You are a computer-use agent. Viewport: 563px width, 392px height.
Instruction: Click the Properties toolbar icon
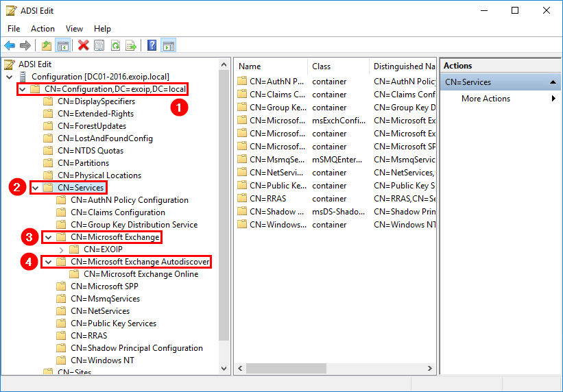[x=99, y=46]
